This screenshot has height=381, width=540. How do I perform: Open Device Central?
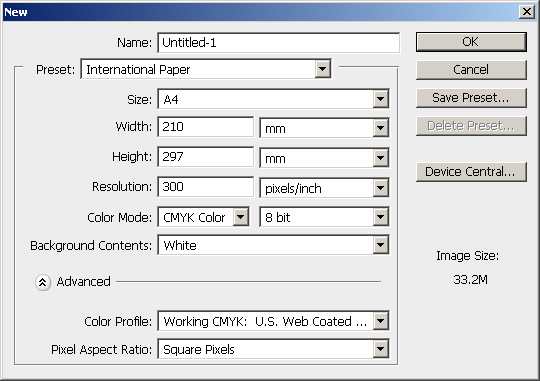(471, 172)
